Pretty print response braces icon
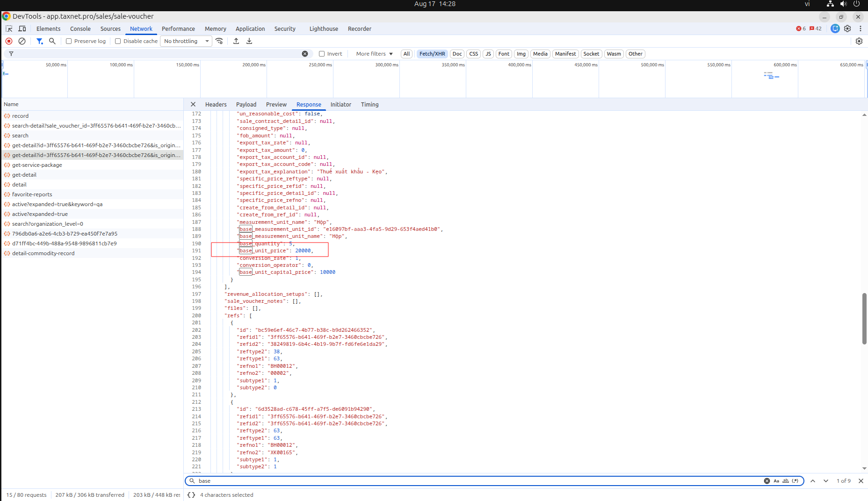Screen dimensions: 868x501 click(x=191, y=494)
